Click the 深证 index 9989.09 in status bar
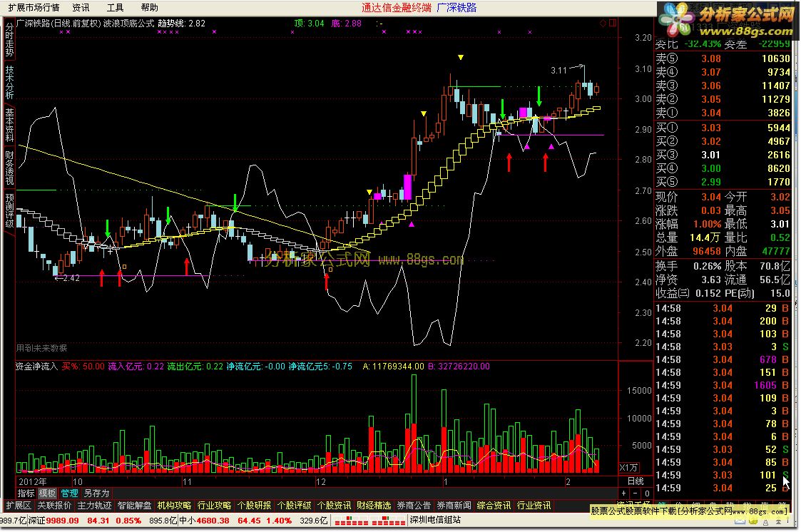Viewport: 801px width, 532px height. pos(53,521)
